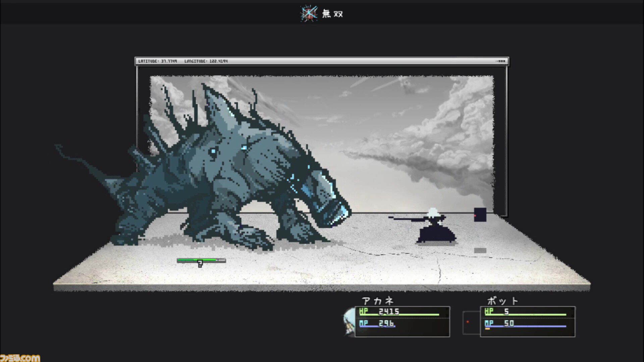The width and height of the screenshot is (644, 362).
Task: Click the 無双 skill icon at top
Action: click(309, 13)
